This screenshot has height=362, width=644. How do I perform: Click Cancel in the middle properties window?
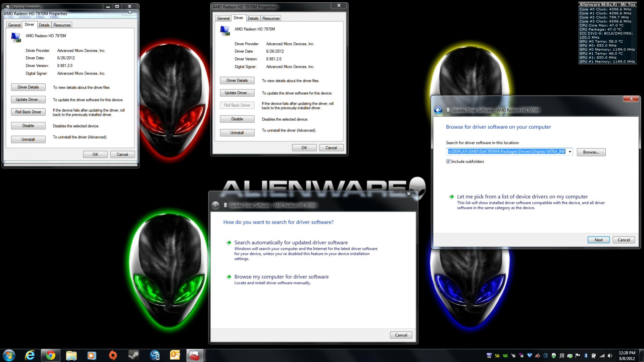tap(331, 148)
